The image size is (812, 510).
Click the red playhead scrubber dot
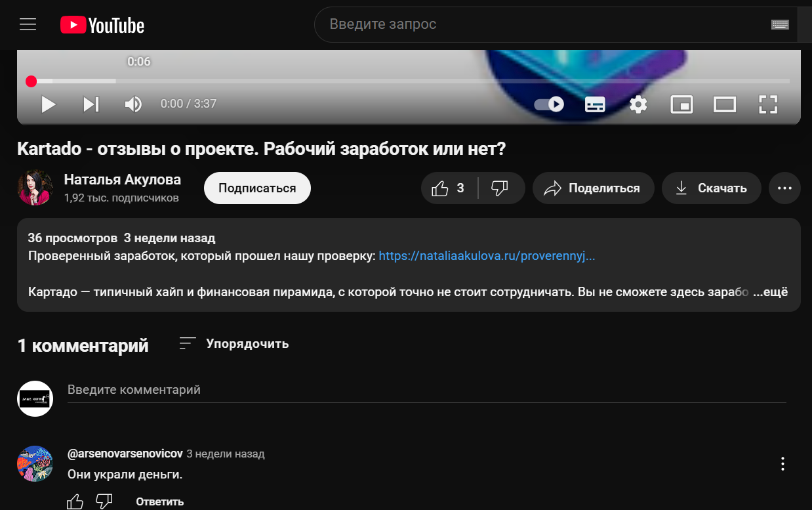click(x=31, y=81)
